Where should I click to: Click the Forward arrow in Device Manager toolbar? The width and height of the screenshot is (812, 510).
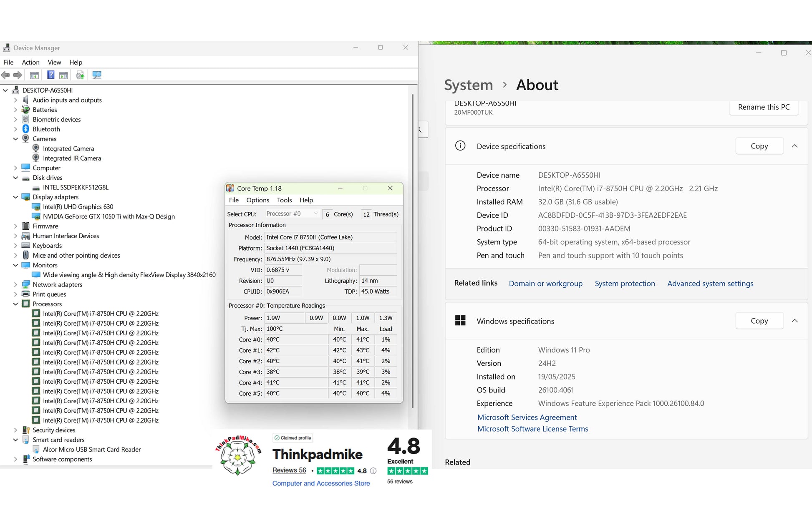click(18, 75)
